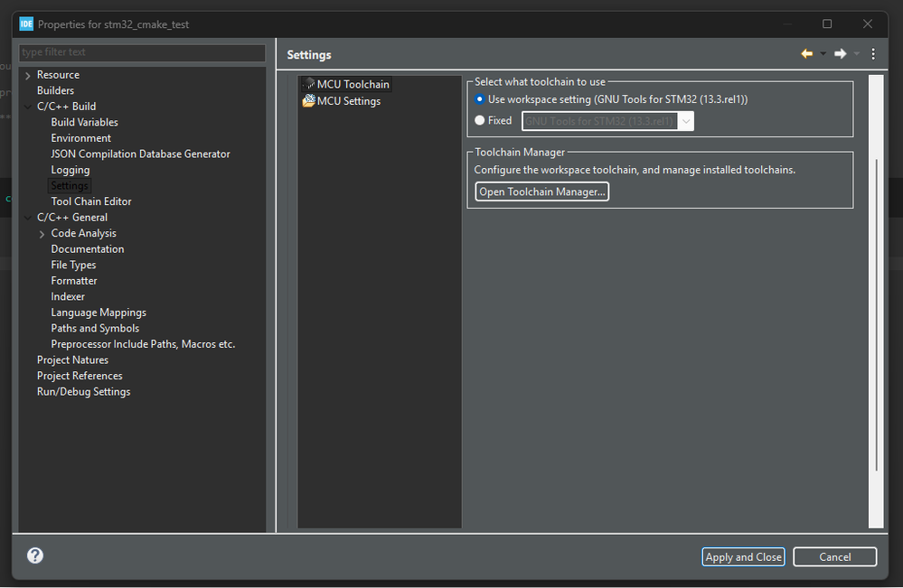903x588 pixels.
Task: Select Project Natures tree item
Action: click(x=72, y=359)
